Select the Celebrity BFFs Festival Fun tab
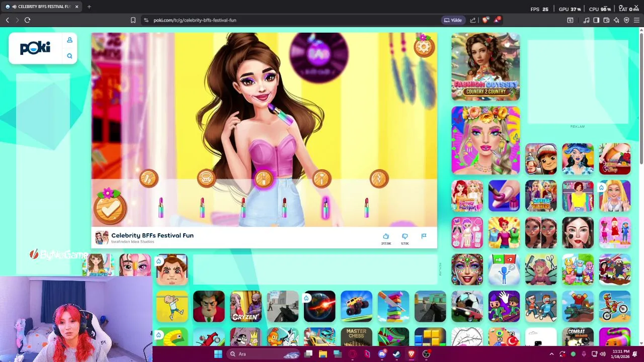Screen dimensions: 644x362 tap(42, 7)
